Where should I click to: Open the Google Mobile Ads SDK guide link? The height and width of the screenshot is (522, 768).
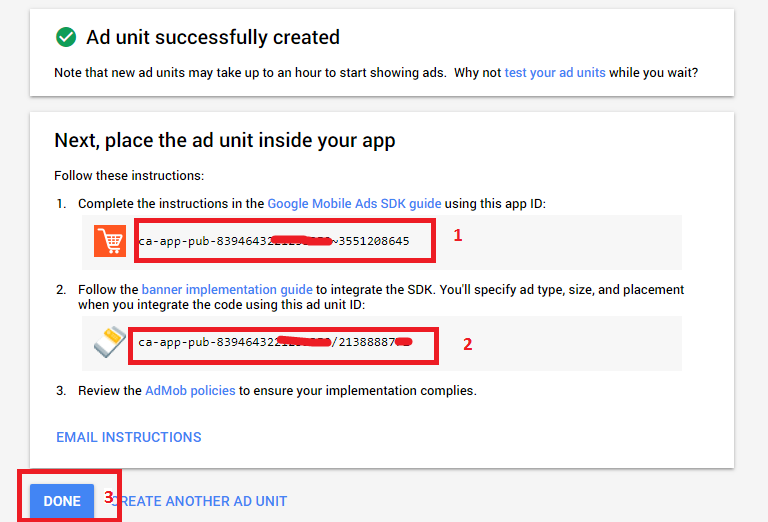(354, 203)
